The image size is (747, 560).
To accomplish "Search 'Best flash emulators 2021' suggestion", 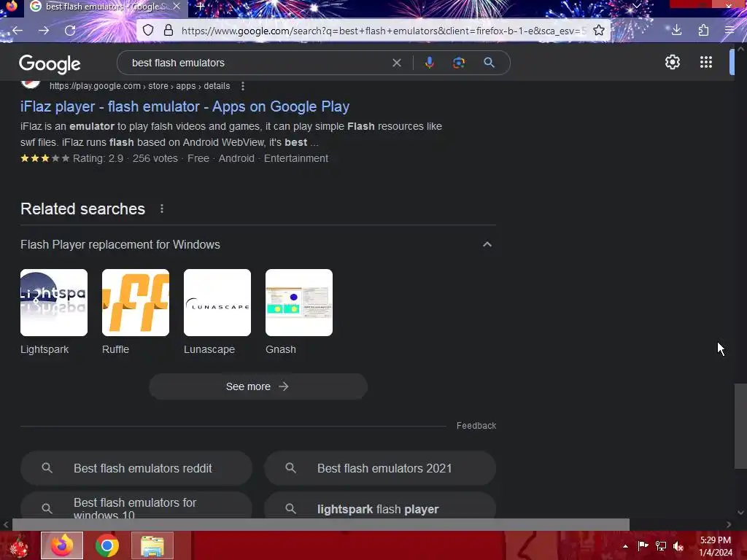I will coord(380,468).
